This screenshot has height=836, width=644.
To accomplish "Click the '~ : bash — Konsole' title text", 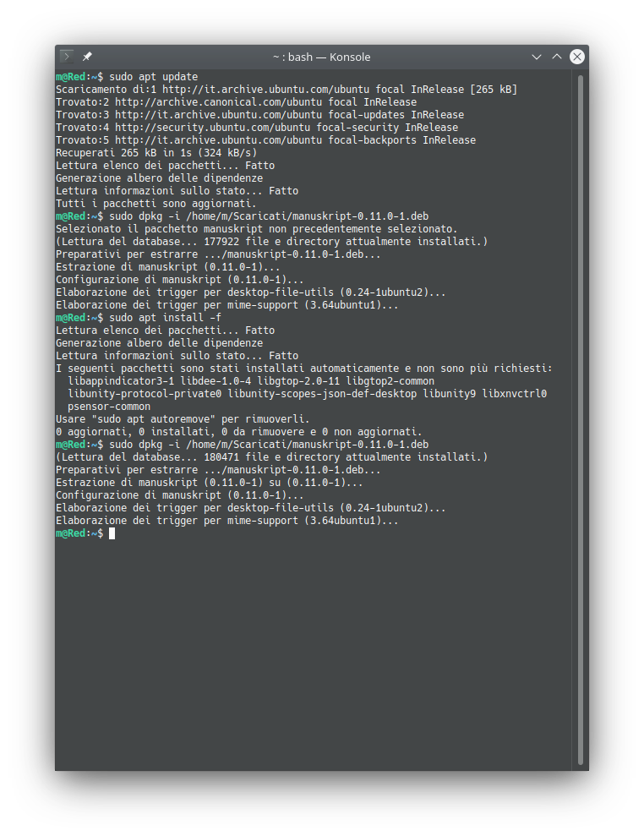I will click(320, 57).
